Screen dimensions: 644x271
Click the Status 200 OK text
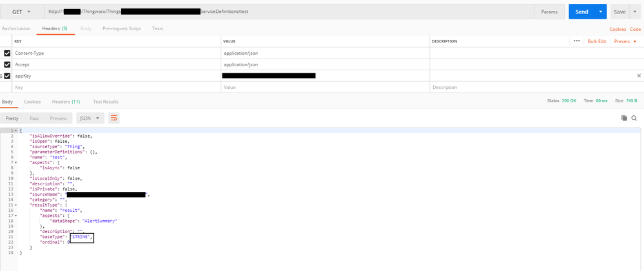(x=561, y=100)
